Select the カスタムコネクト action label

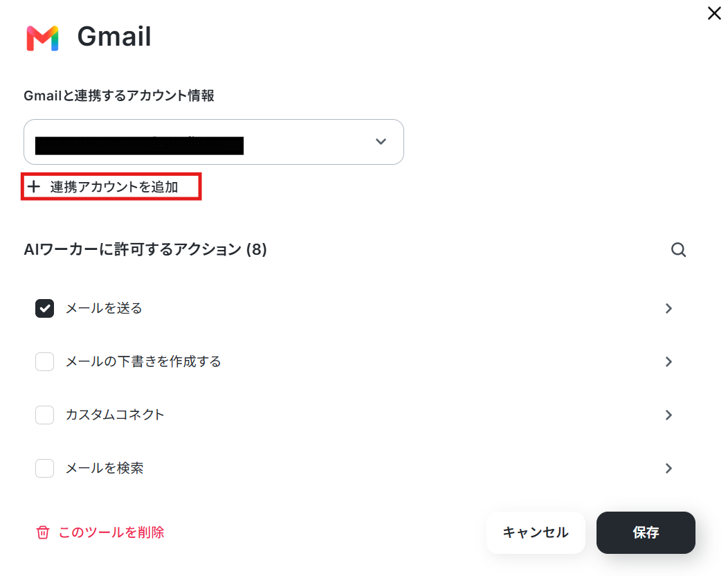[115, 415]
